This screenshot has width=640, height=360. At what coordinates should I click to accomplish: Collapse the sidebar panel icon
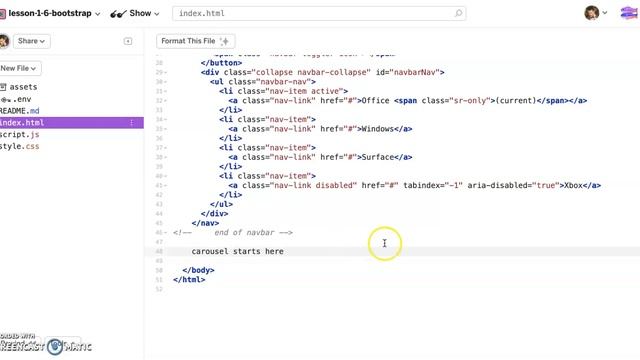click(x=128, y=41)
